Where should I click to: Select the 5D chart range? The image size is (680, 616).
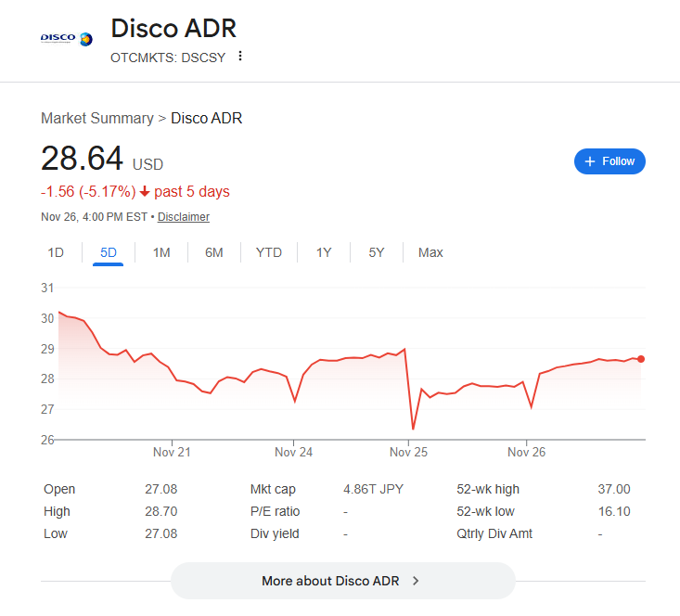tap(108, 252)
